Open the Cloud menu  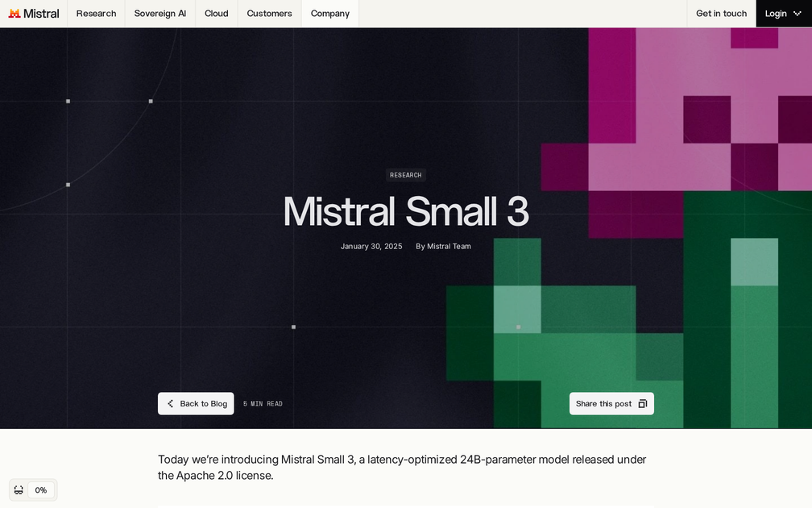point(217,14)
